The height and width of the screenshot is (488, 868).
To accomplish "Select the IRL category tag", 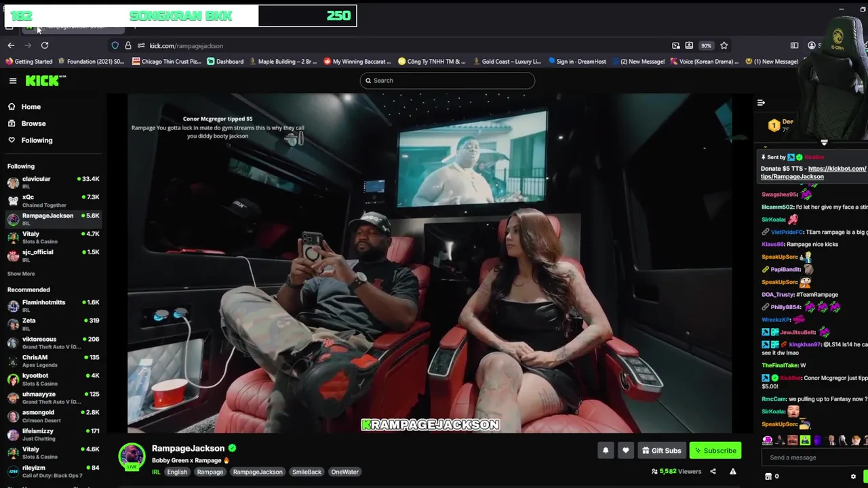I will click(156, 472).
